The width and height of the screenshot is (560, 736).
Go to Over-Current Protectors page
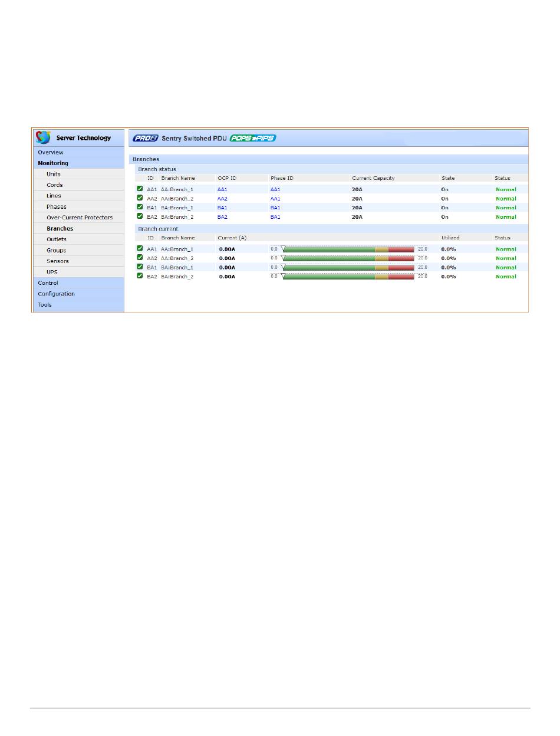80,218
